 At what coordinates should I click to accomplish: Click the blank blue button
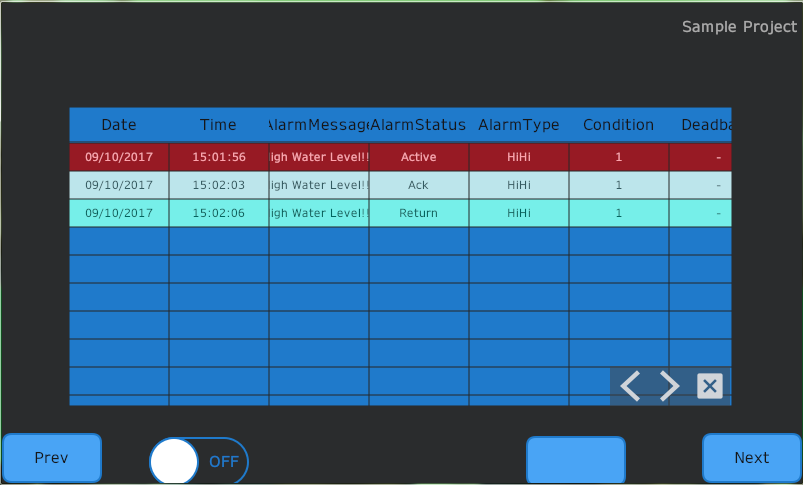tap(575, 460)
